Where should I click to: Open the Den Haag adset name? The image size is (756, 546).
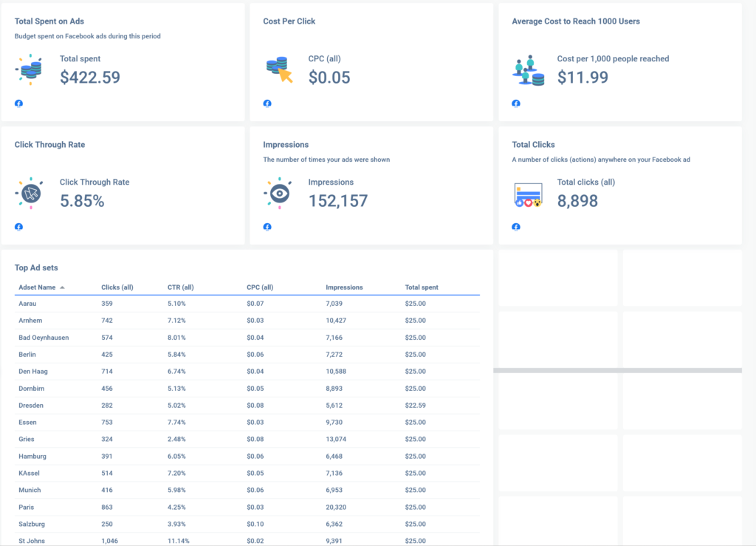33,372
